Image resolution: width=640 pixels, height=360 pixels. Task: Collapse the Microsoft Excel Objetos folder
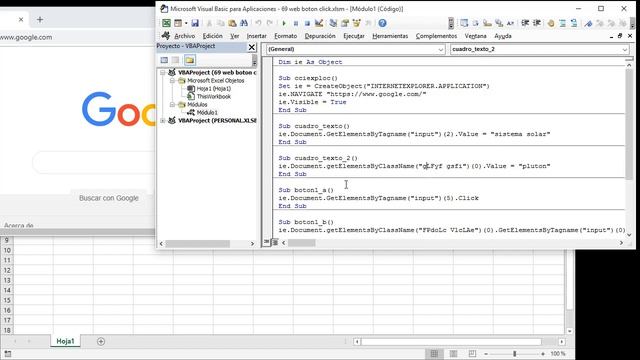[x=172, y=81]
